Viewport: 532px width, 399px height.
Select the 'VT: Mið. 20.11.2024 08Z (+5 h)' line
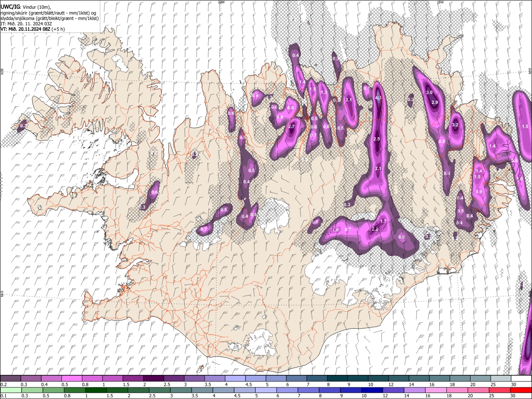click(32, 29)
